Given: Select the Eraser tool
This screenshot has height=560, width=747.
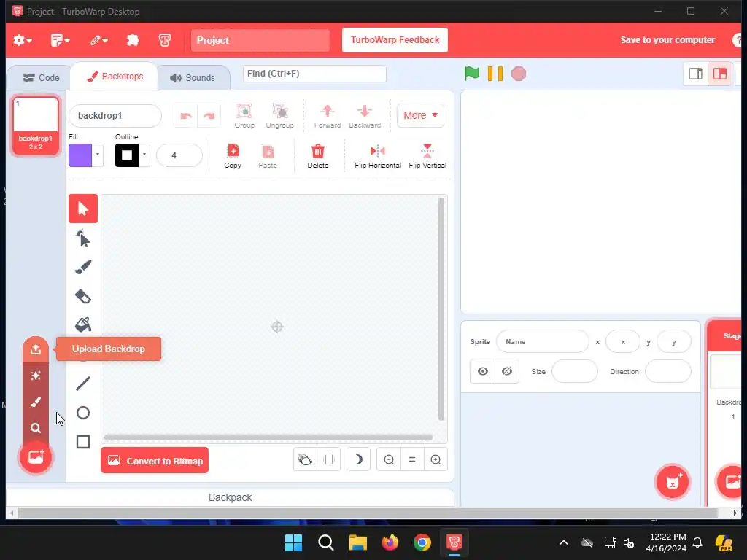Looking at the screenshot, I should point(83,296).
